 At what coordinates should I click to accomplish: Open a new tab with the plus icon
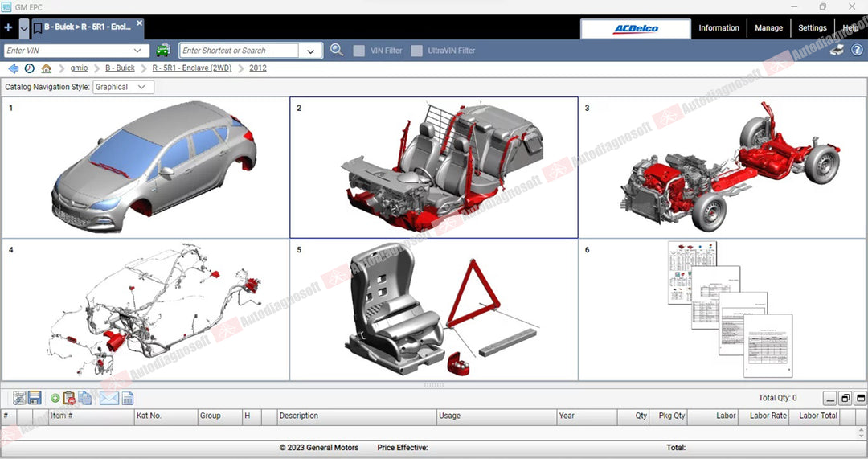(x=8, y=27)
